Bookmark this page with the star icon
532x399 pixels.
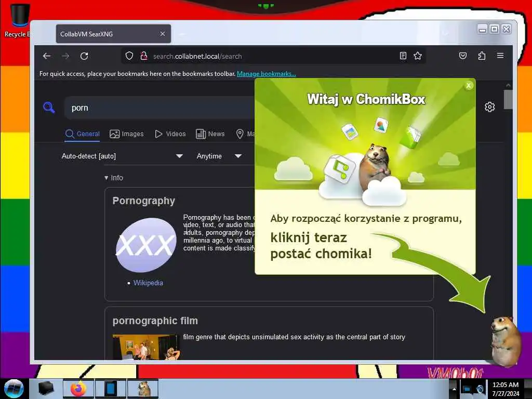coord(418,56)
